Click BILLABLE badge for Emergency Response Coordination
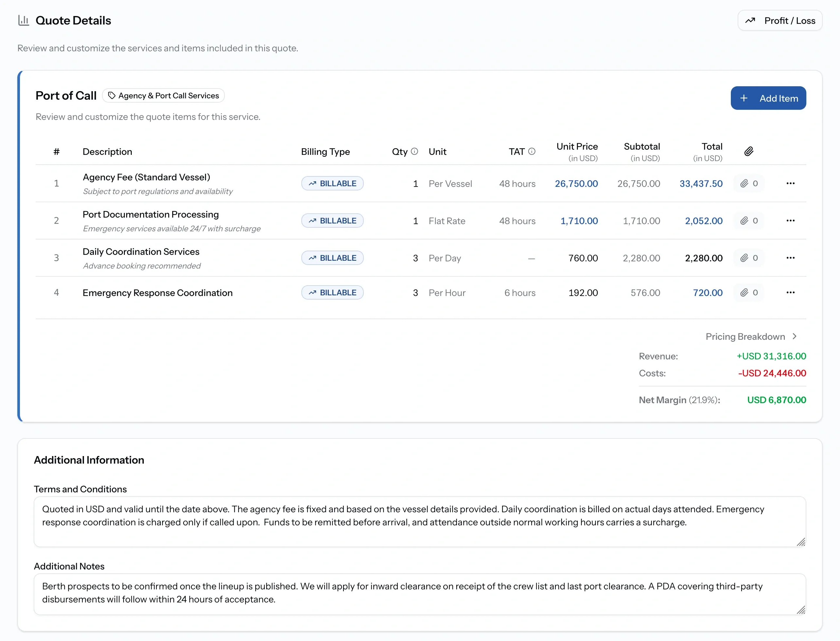The height and width of the screenshot is (641, 840). (x=332, y=293)
